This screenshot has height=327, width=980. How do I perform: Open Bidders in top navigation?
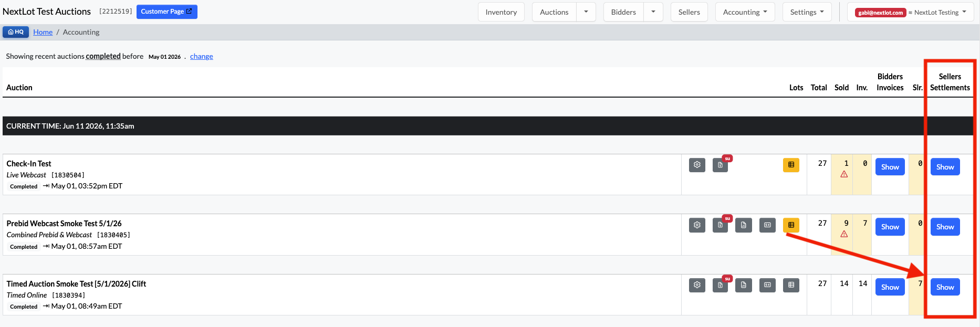click(x=623, y=12)
